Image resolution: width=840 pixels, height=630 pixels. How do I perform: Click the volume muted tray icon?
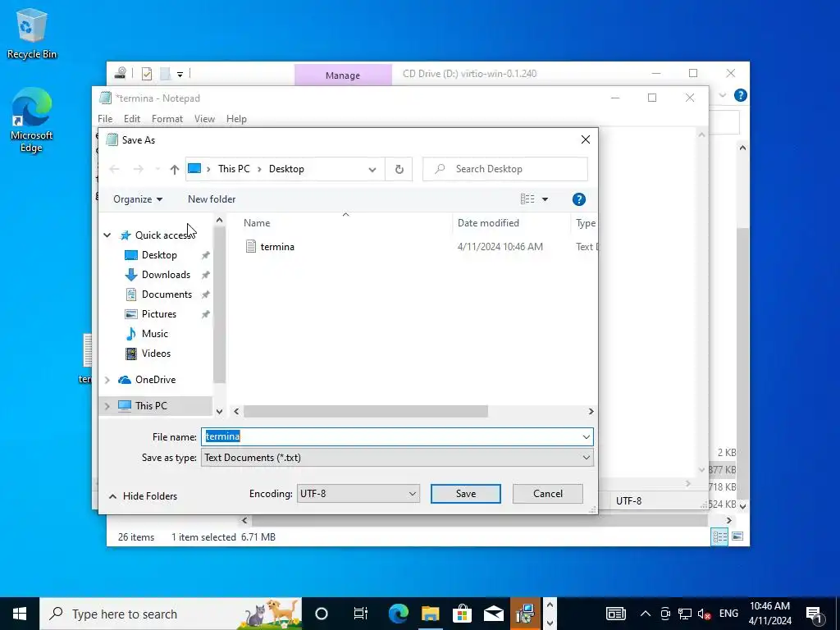point(704,614)
